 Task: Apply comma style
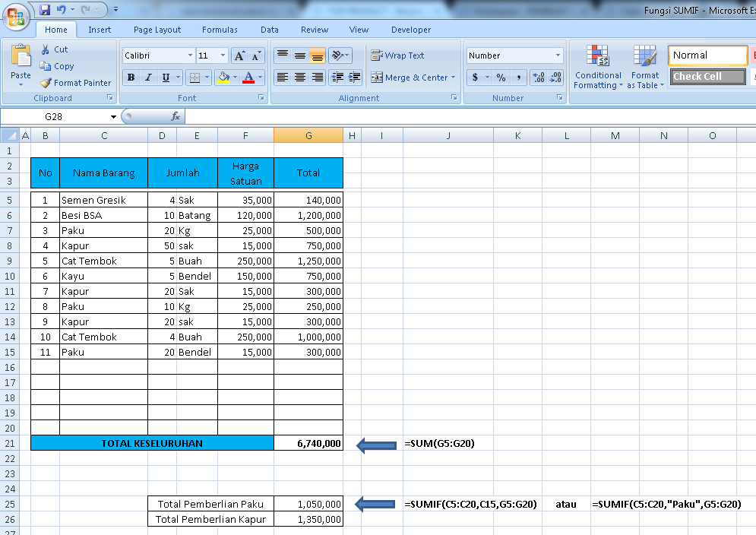(x=519, y=78)
